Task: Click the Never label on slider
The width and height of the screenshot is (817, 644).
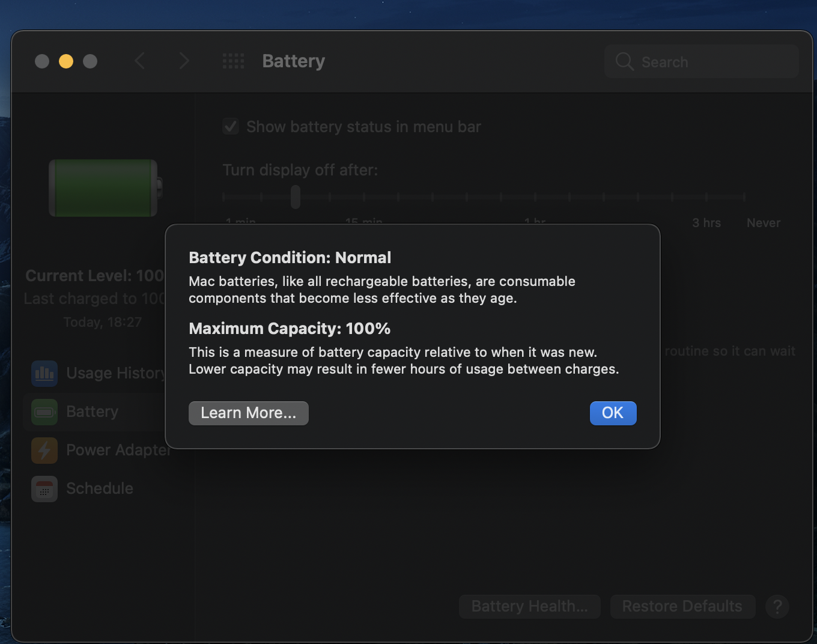Action: tap(764, 223)
